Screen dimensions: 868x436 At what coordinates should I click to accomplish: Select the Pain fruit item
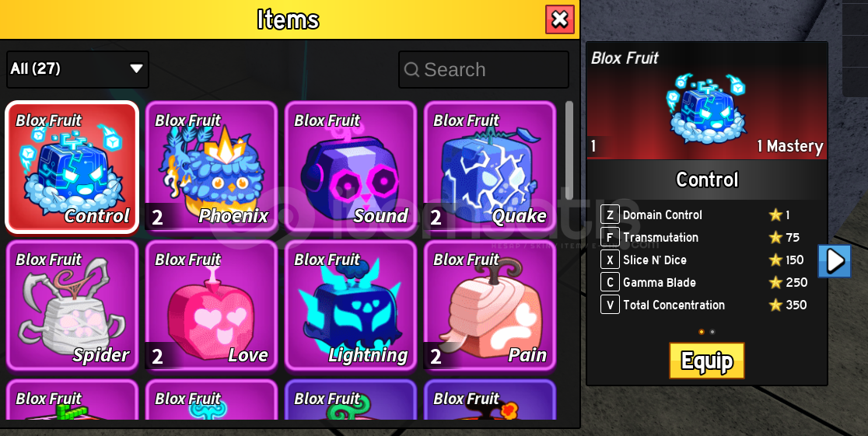click(x=490, y=305)
